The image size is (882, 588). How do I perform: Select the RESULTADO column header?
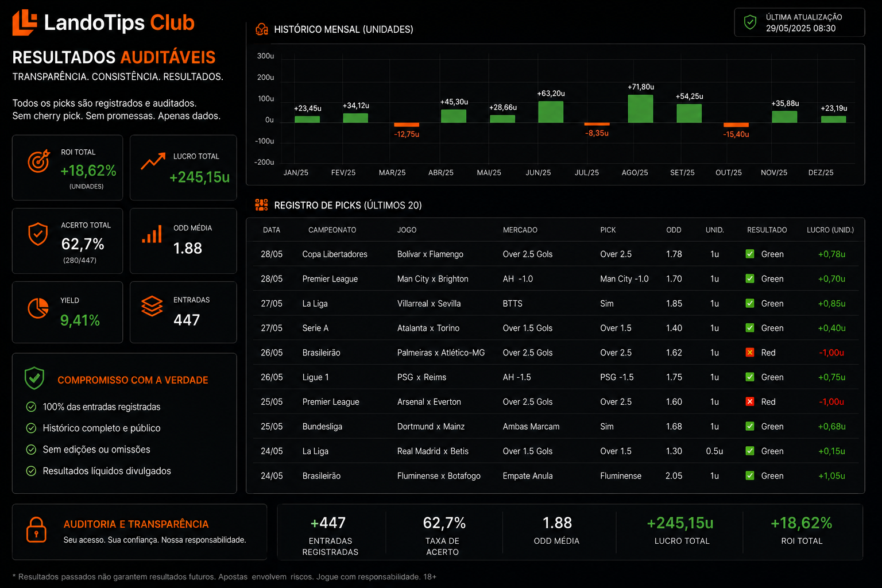click(x=767, y=230)
